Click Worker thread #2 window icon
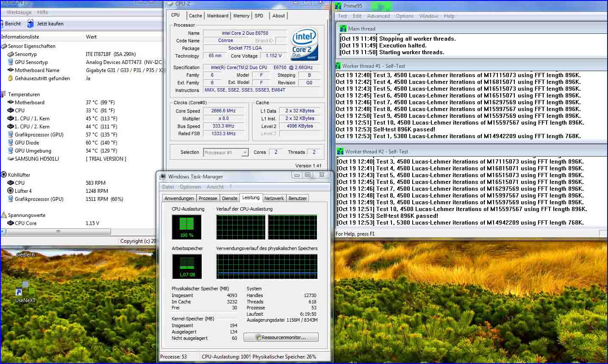Viewport: 608px width, 364px height. tap(340, 152)
